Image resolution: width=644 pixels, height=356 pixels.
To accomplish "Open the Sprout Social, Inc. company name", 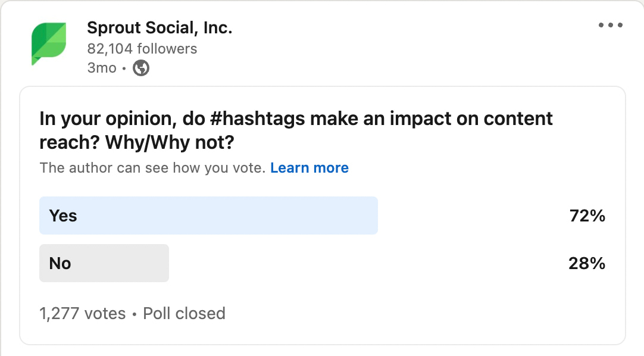I will [x=160, y=27].
